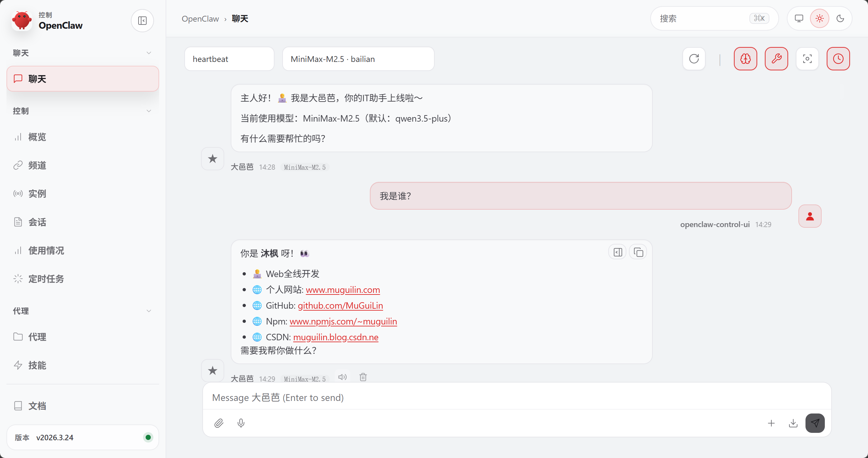Open the heartbeat session dropdown

229,59
